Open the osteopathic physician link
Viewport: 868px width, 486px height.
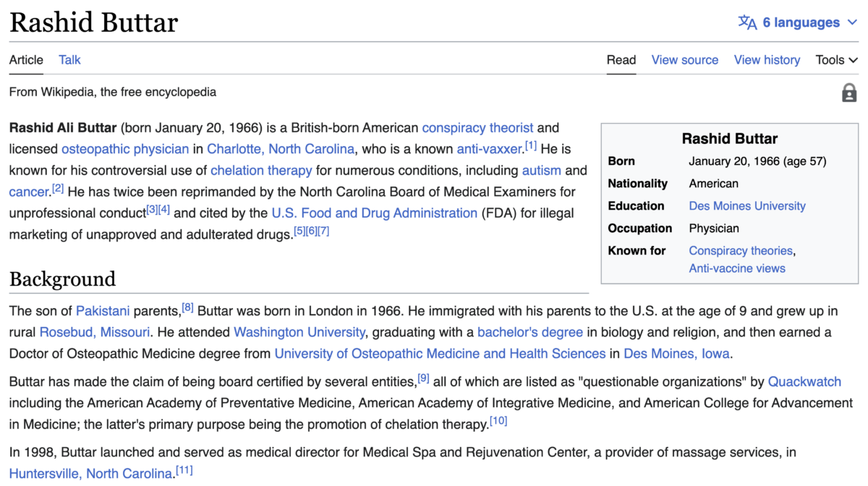(x=125, y=149)
